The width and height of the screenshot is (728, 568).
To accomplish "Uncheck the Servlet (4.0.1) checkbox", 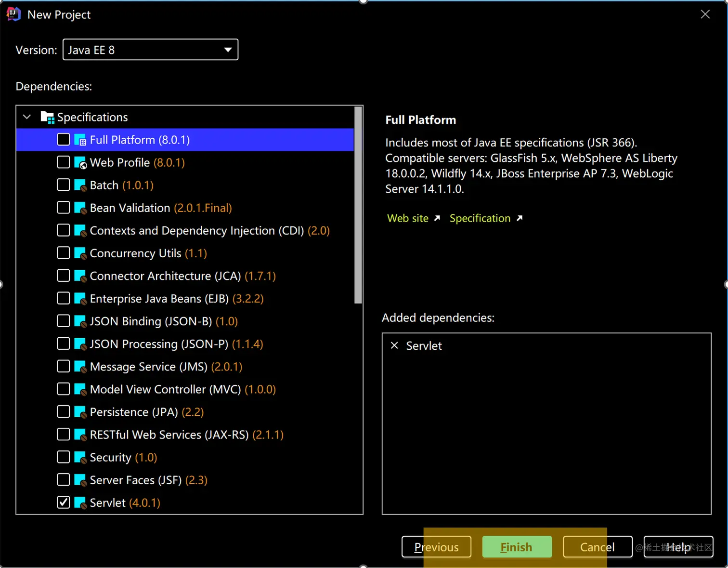I will [64, 502].
